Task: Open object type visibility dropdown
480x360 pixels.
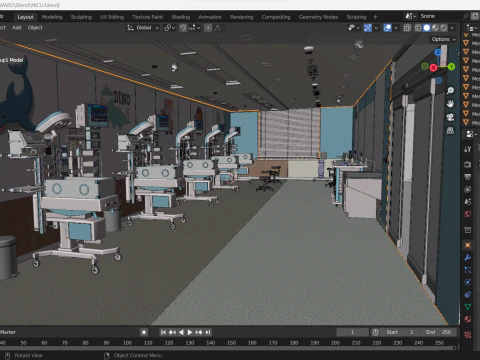Action: pos(354,28)
